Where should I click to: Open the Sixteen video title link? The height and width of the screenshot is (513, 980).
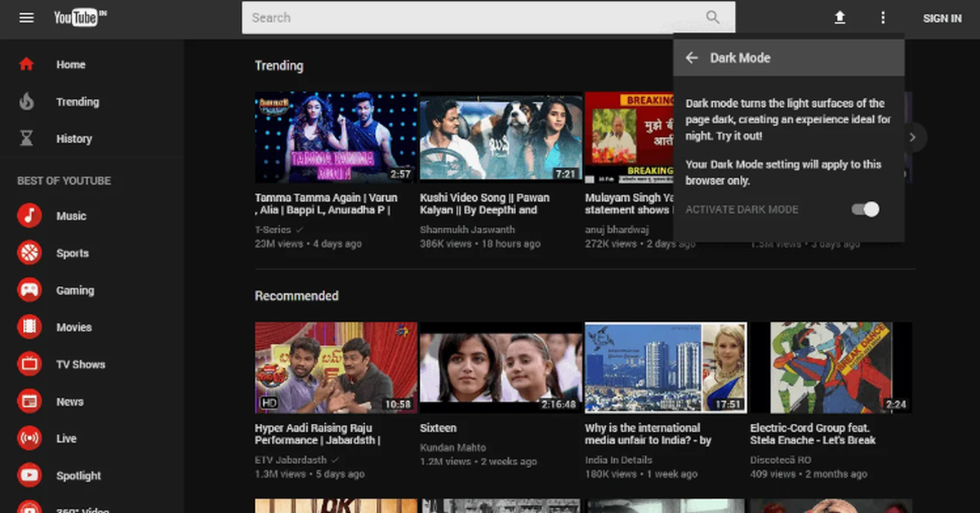pyautogui.click(x=438, y=428)
